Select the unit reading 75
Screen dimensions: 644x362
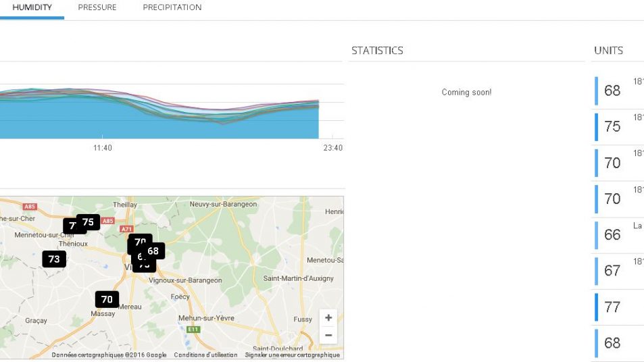click(x=612, y=127)
